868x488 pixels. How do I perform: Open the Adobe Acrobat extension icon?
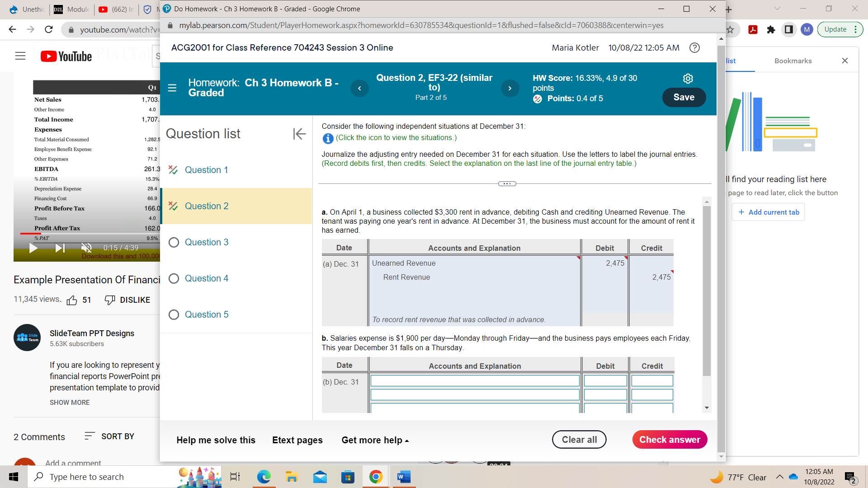pyautogui.click(x=752, y=29)
